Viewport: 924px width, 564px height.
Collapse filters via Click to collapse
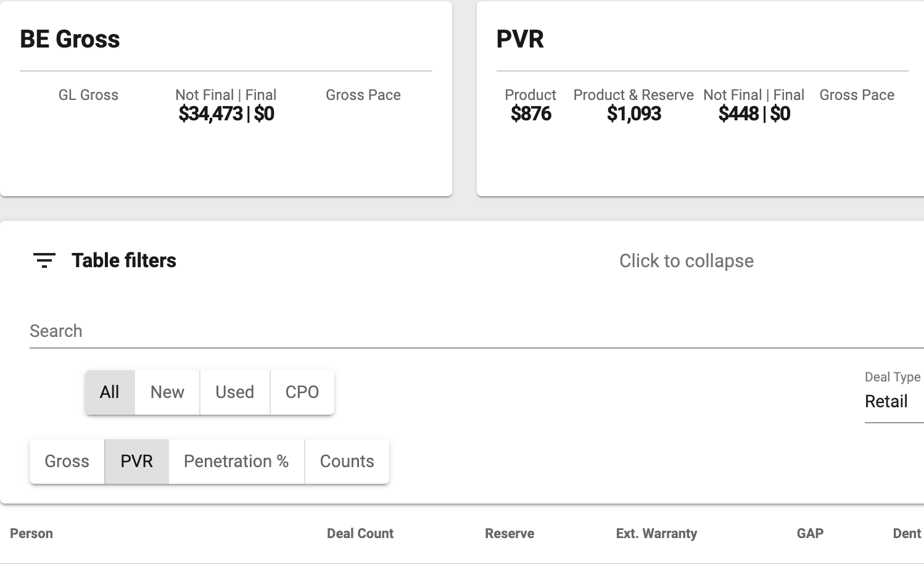[686, 261]
